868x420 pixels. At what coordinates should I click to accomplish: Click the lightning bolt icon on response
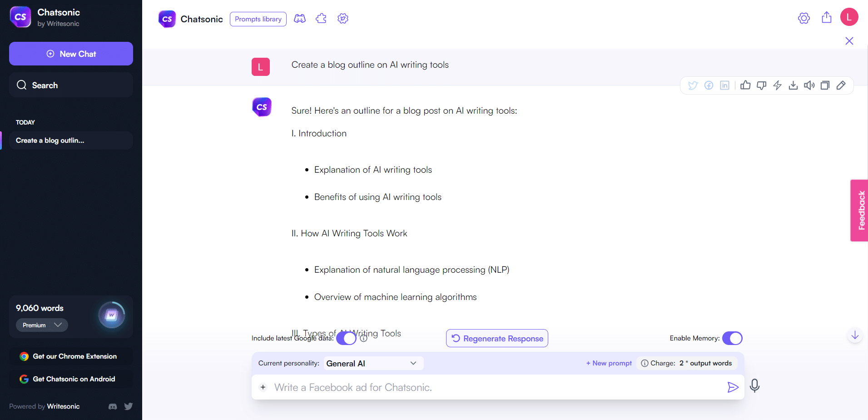tap(778, 85)
